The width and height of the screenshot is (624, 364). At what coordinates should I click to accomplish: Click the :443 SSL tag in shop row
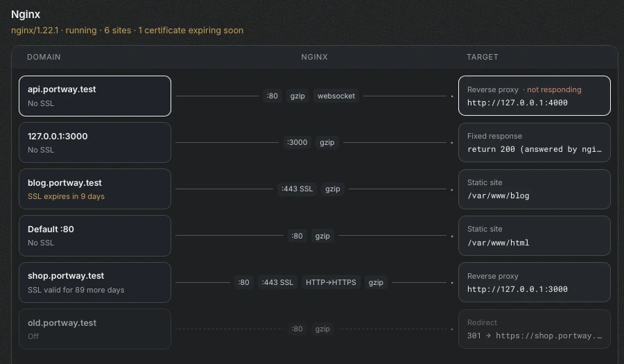point(277,282)
